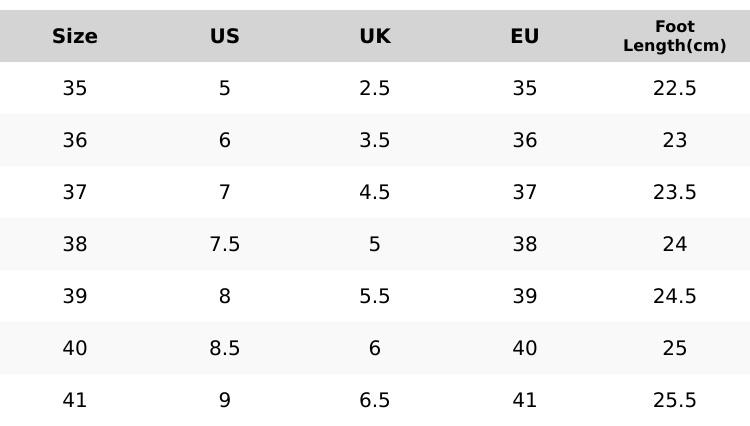This screenshot has height=426, width=750.
Task: Click the Foot Length(cm) header
Action: [674, 36]
